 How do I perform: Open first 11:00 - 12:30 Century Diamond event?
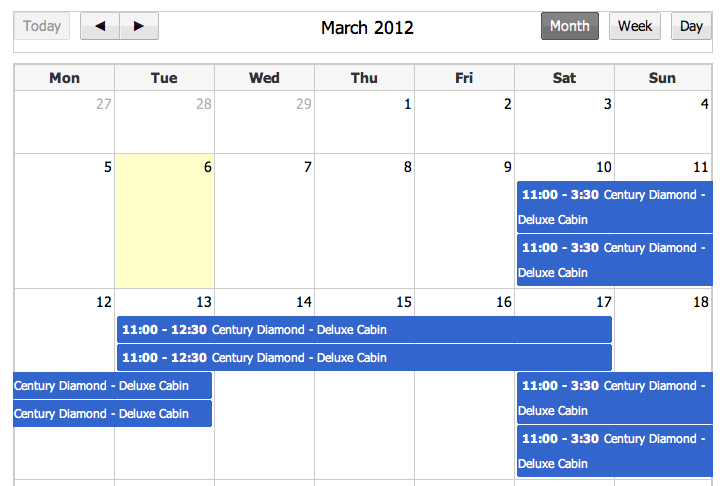click(x=364, y=330)
